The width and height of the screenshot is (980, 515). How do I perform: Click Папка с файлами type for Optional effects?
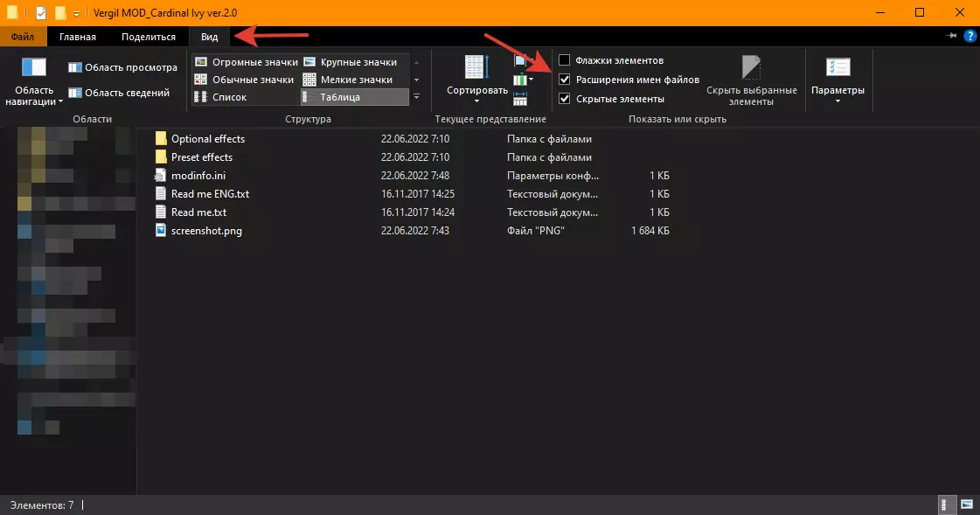pyautogui.click(x=549, y=139)
